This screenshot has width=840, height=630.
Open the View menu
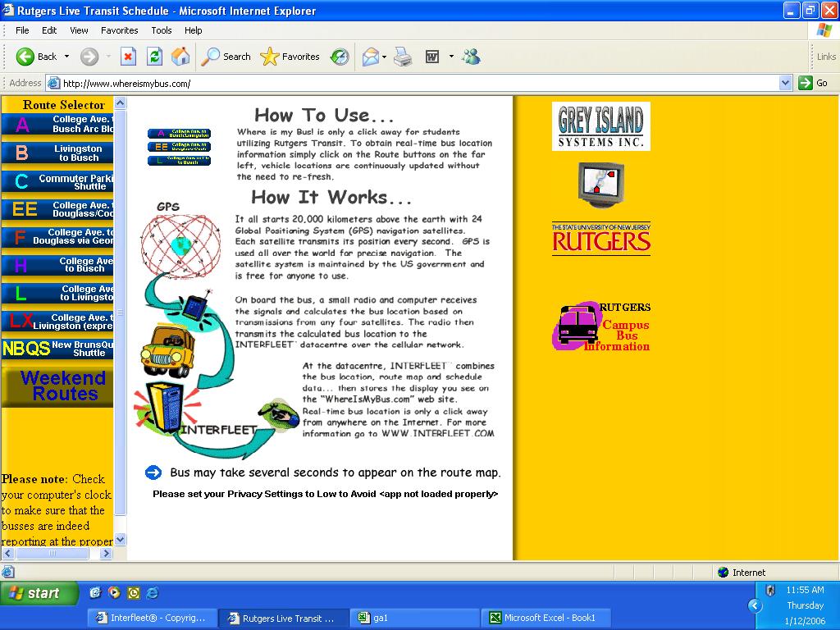point(79,30)
